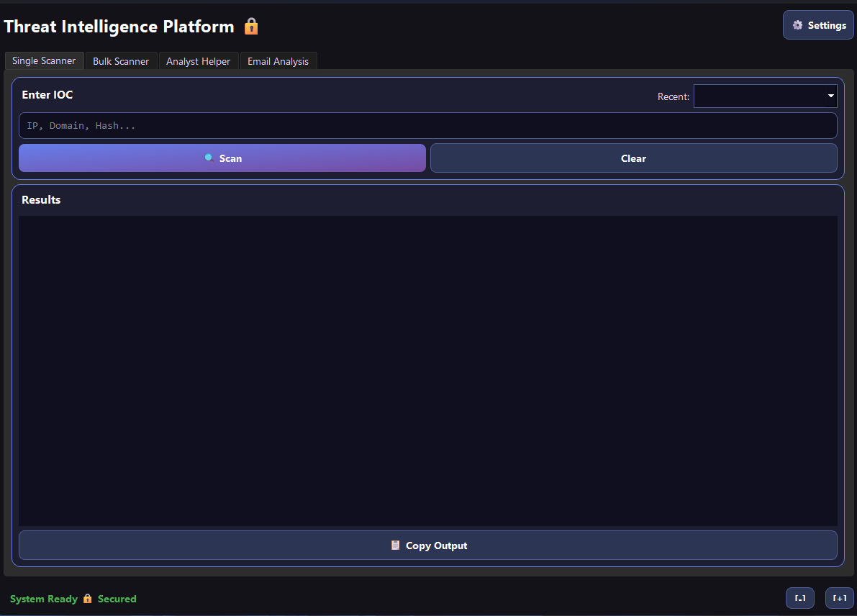Click the Enter IOC heading
This screenshot has height=616, width=857.
[x=47, y=94]
